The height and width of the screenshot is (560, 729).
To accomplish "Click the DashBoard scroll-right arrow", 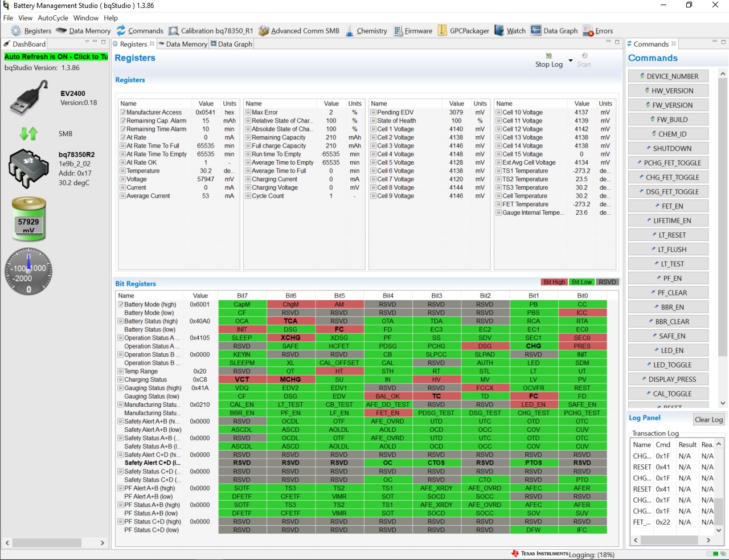I will click(x=103, y=543).
